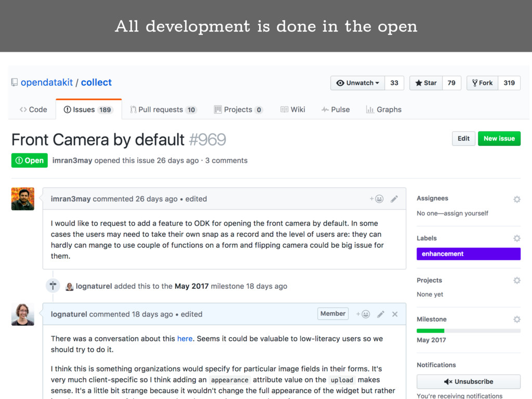Open the collect repository link
Viewport: 532px width, 399px height.
pyautogui.click(x=96, y=83)
